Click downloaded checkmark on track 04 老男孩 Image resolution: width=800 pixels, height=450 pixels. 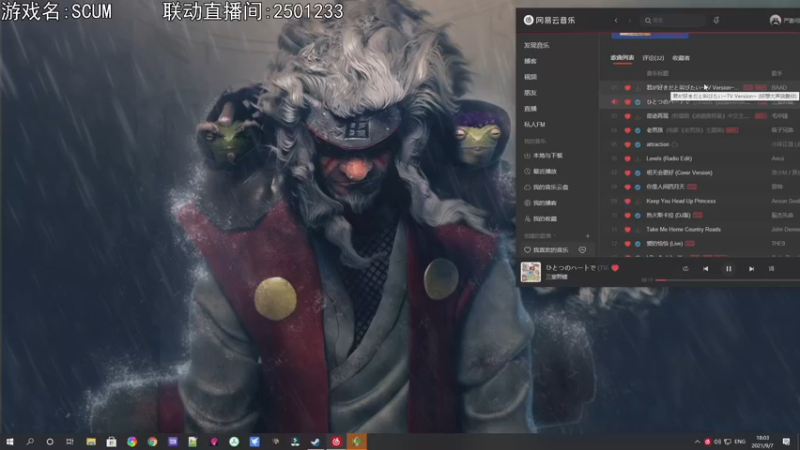(638, 131)
